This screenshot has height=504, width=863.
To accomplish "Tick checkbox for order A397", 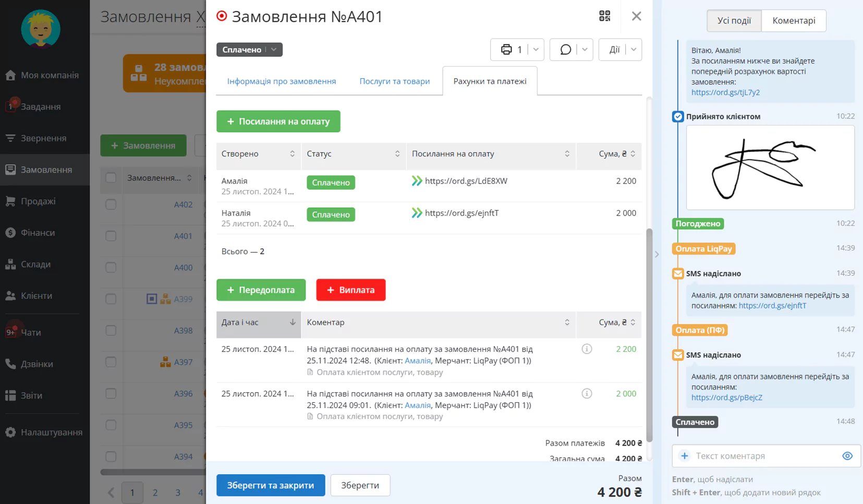I will [111, 362].
